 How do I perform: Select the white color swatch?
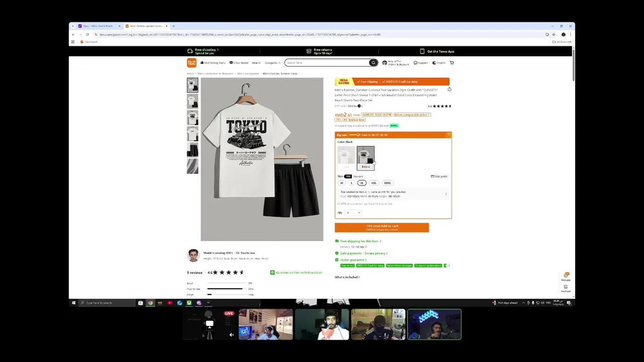(346, 158)
